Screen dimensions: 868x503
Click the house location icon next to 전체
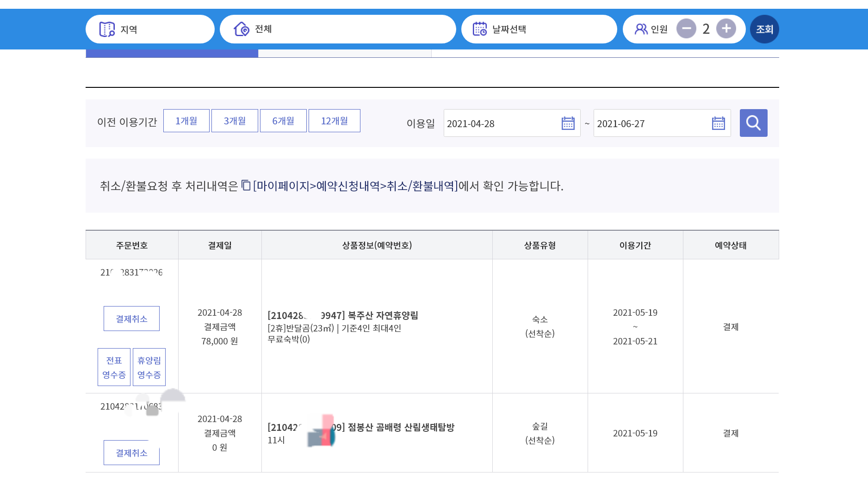(x=242, y=29)
